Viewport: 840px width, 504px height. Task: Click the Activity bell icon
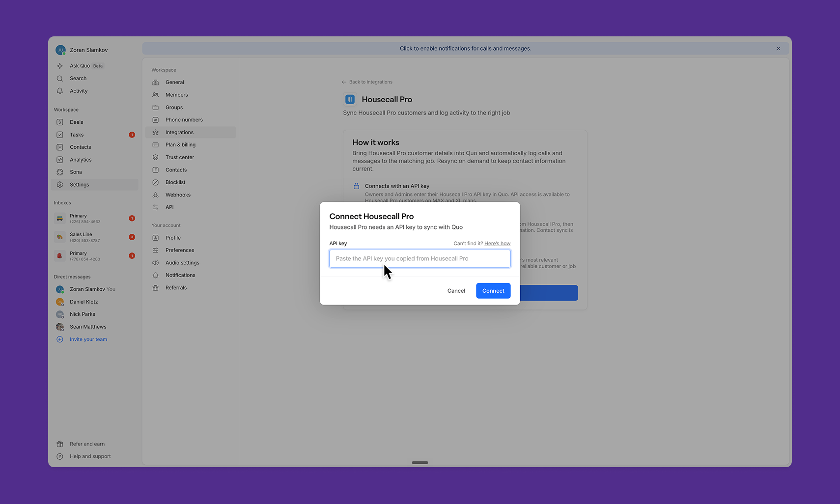point(60,91)
